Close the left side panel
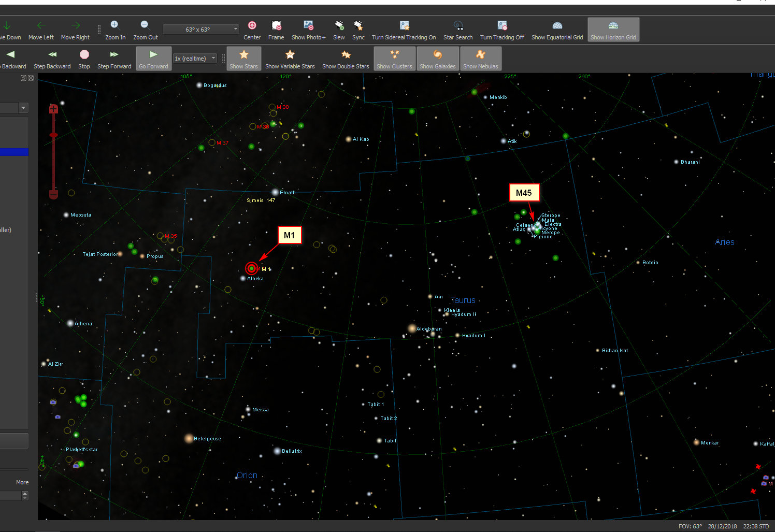 [31, 78]
